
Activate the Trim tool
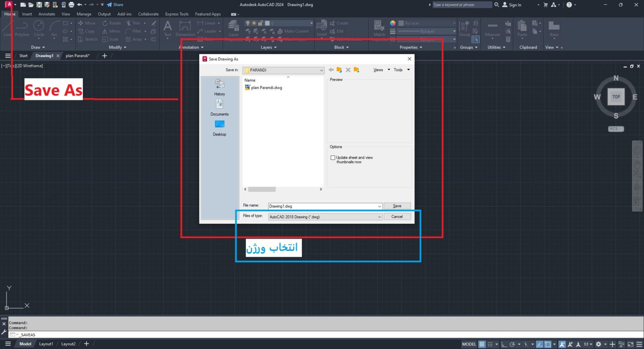click(x=133, y=23)
